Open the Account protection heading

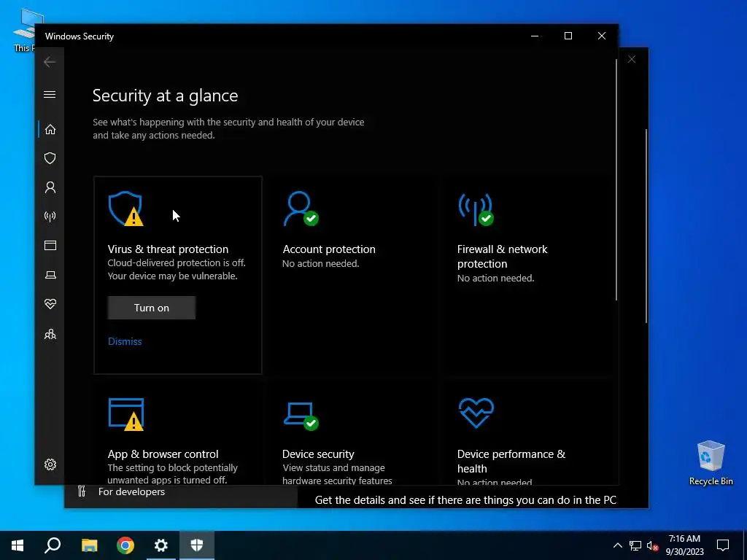tap(329, 249)
